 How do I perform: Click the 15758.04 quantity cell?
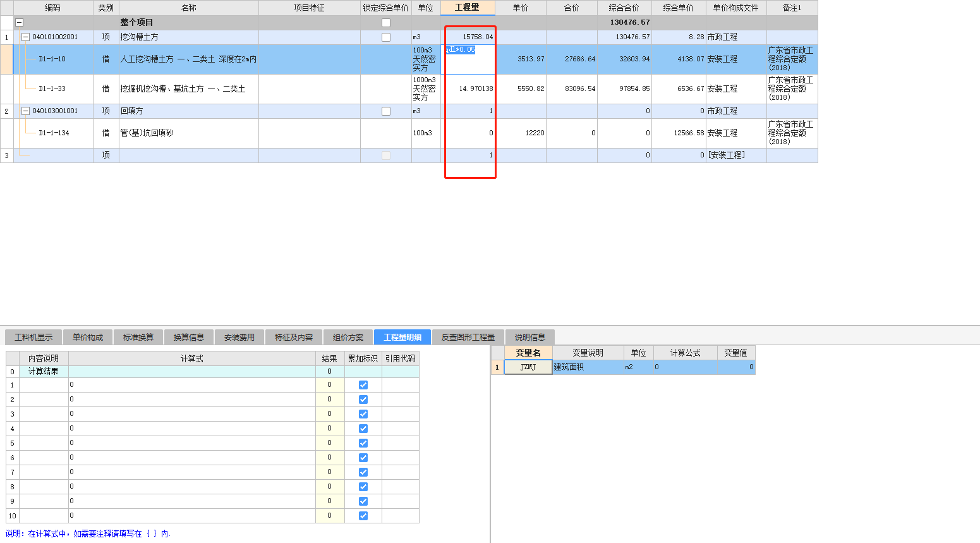(x=468, y=37)
